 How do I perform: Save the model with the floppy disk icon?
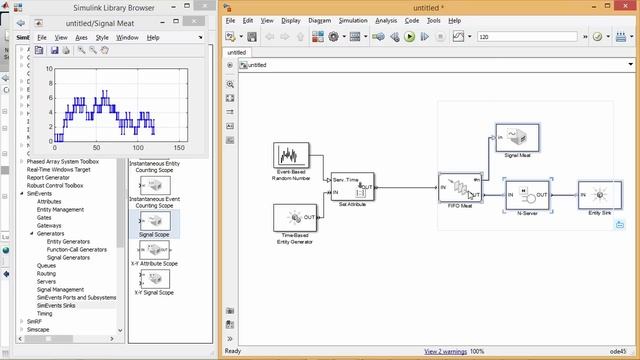coord(252,37)
